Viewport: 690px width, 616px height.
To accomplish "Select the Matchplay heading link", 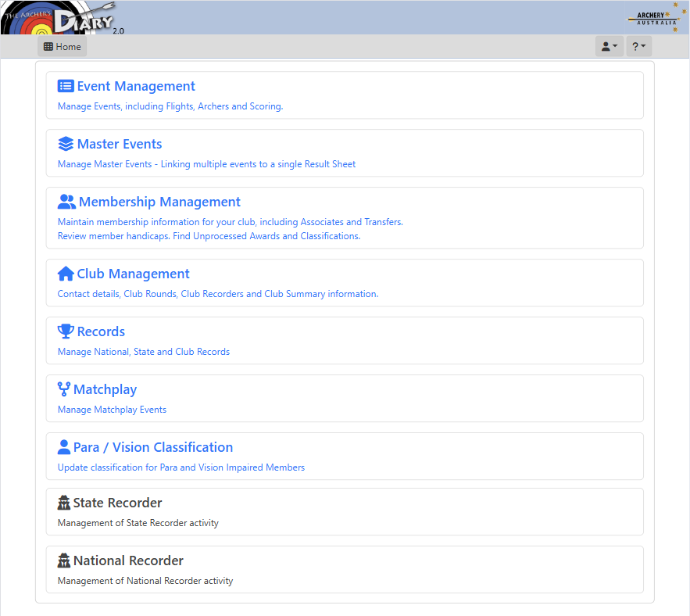I will tap(105, 389).
